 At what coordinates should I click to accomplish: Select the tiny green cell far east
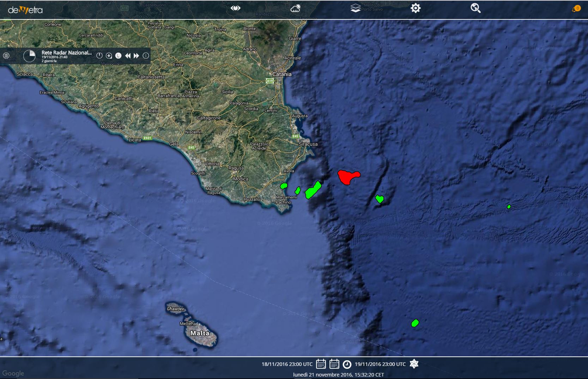coord(509,207)
